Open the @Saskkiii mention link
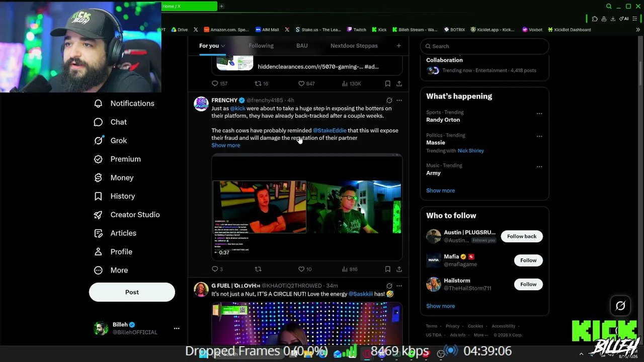This screenshot has width=644, height=362. click(361, 294)
